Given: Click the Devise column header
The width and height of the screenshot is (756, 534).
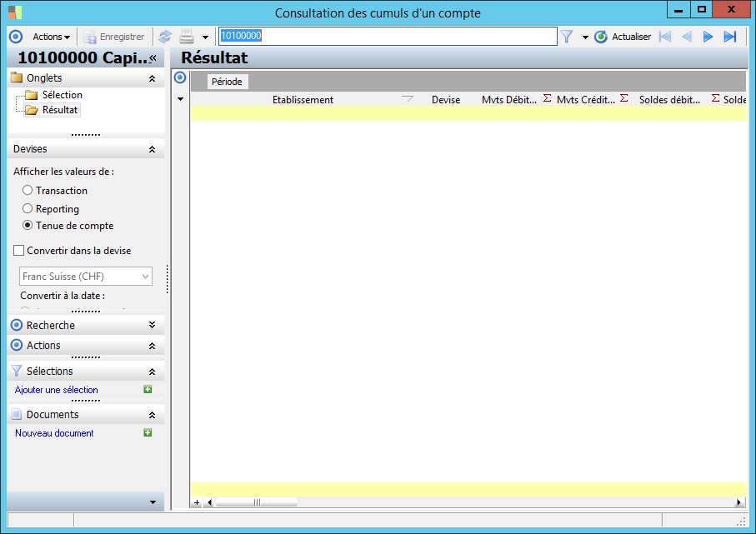Looking at the screenshot, I should pyautogui.click(x=446, y=100).
